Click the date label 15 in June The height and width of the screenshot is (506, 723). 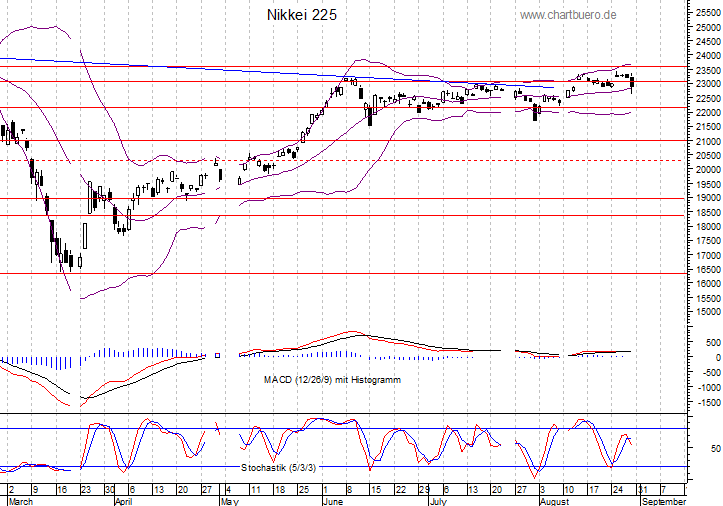point(376,489)
